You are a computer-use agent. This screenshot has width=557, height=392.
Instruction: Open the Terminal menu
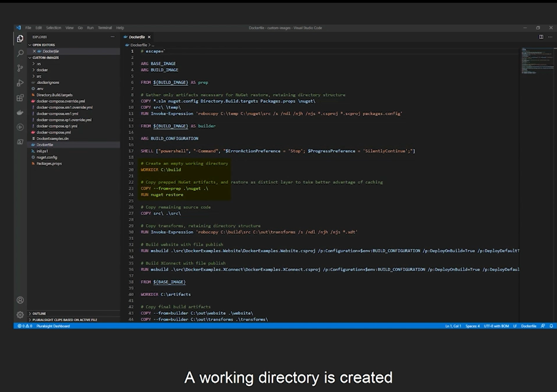coord(105,28)
